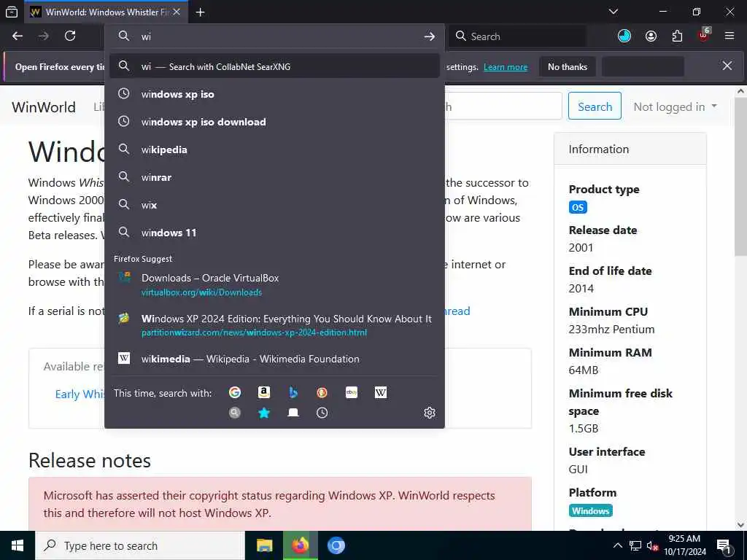This screenshot has height=560, width=747.
Task: Open wikimedia Wikipedia suggestion
Action: 274,359
